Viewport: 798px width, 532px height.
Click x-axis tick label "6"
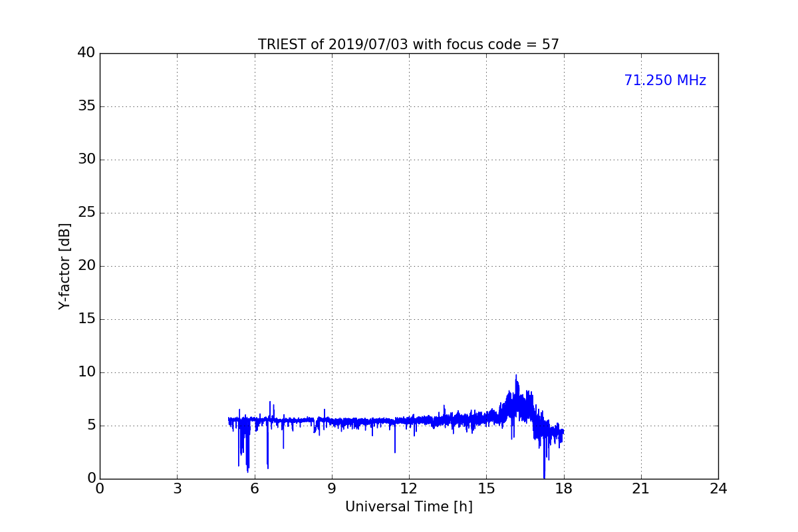(254, 489)
